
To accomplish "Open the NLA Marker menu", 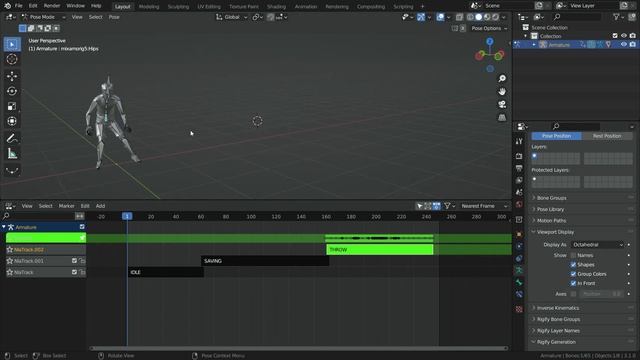I will click(67, 206).
